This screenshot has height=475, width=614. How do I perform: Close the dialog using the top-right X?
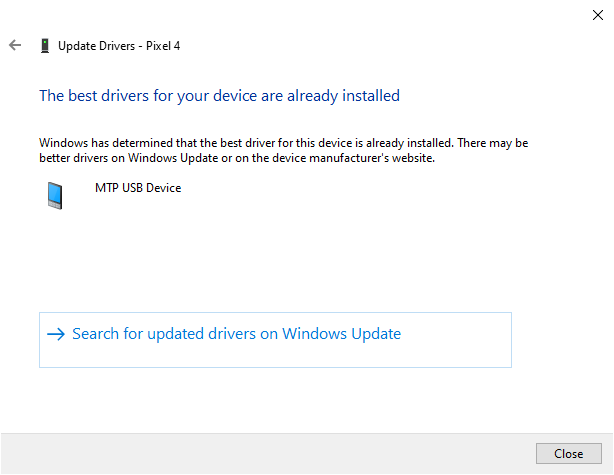598,14
